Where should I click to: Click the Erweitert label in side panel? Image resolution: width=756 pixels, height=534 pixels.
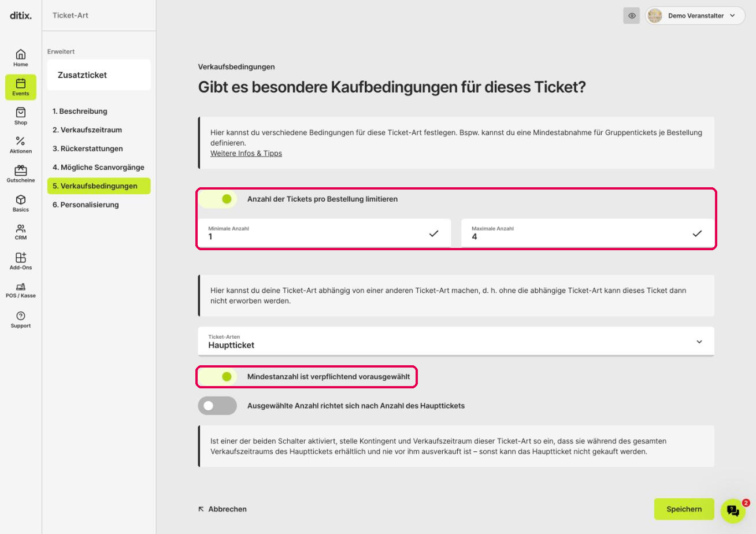61,51
